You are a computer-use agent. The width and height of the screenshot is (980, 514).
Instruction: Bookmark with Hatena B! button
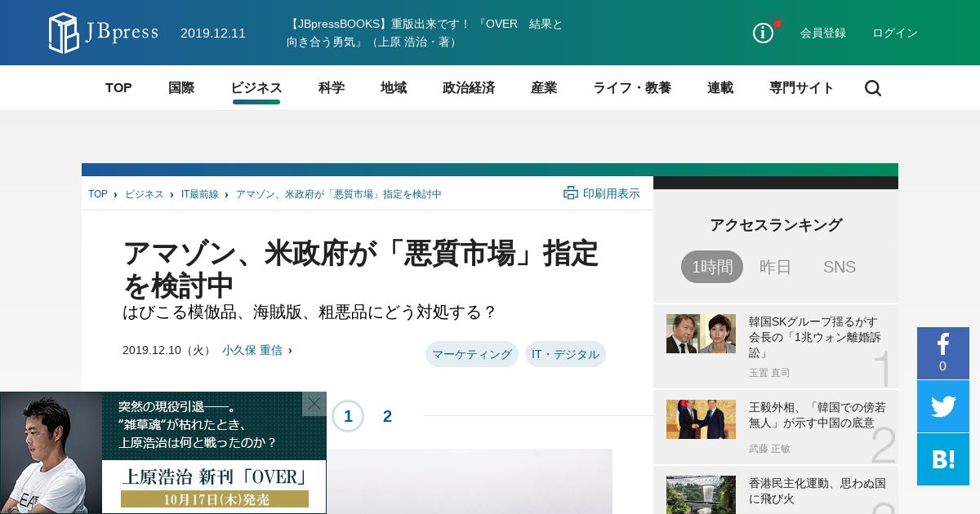(943, 459)
